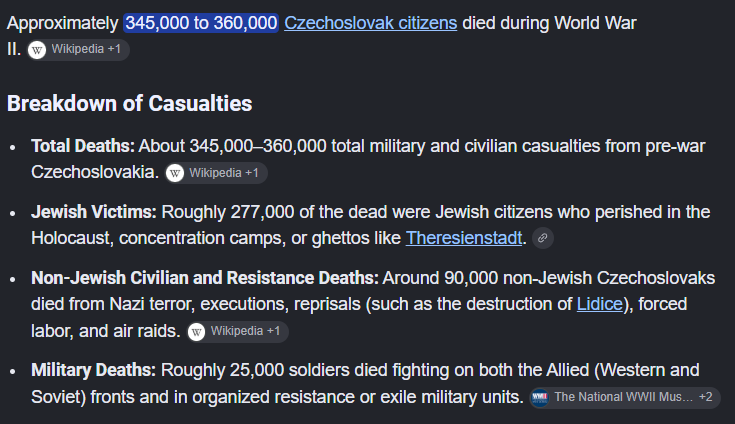Click the highlighted '345,000 to 360,000' text
This screenshot has height=424, width=735.
pos(201,23)
